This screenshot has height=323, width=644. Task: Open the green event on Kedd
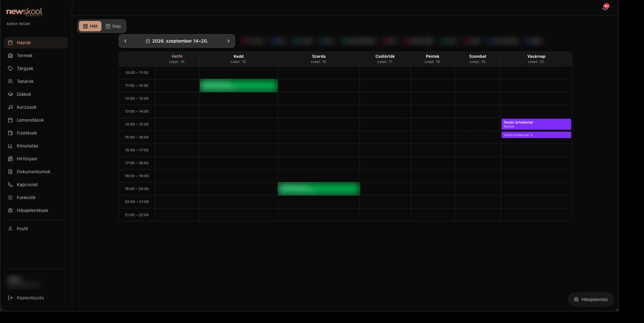(239, 85)
